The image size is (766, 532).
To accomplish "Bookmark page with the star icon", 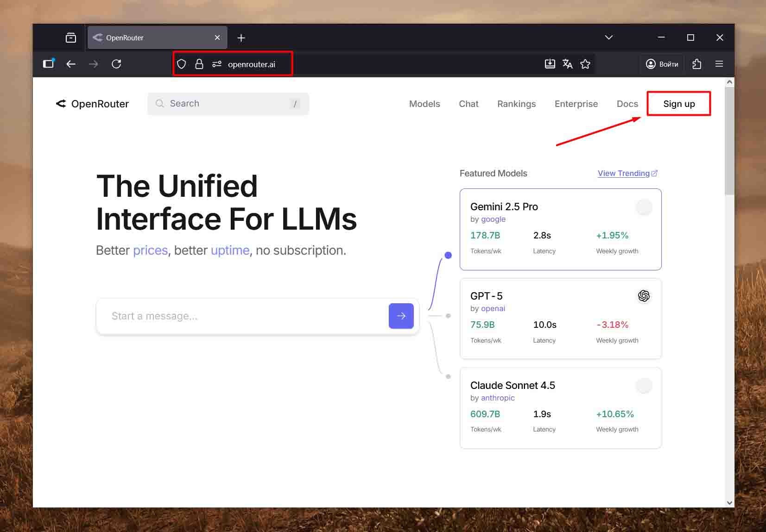I will pyautogui.click(x=585, y=64).
